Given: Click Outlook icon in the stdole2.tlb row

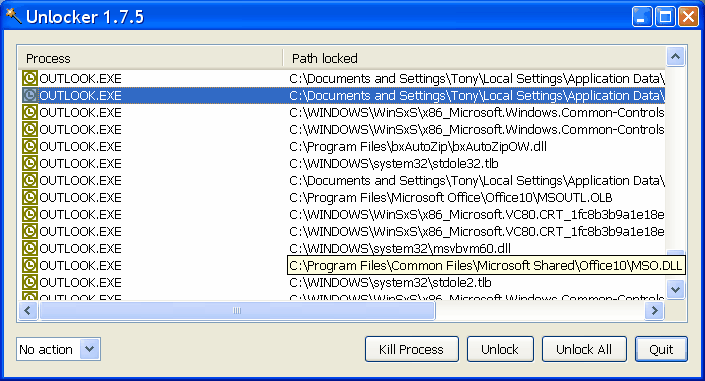Looking at the screenshot, I should point(30,282).
